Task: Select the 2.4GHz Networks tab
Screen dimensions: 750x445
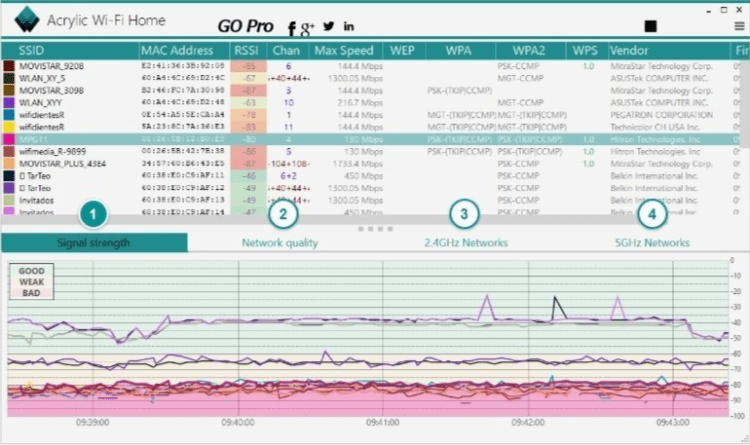Action: pos(465,243)
